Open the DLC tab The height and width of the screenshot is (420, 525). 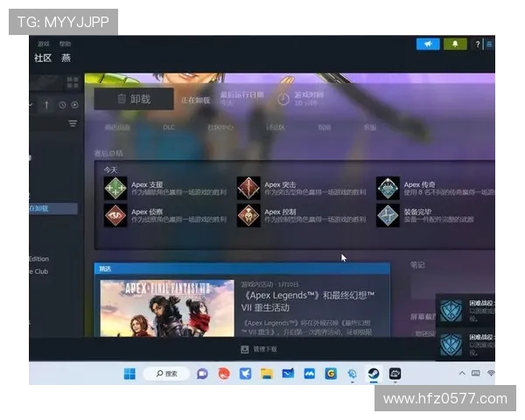coord(169,127)
